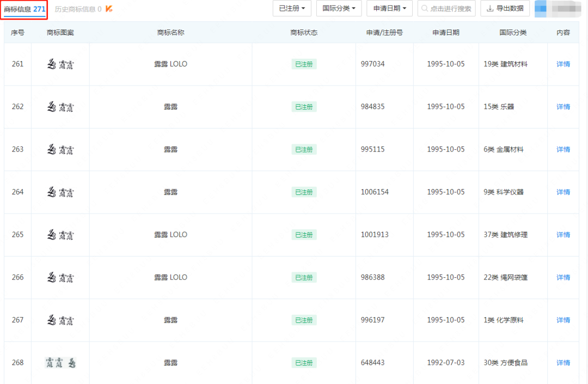Click 已注册 status badge in row 261
The height and width of the screenshot is (384, 588).
click(x=304, y=64)
